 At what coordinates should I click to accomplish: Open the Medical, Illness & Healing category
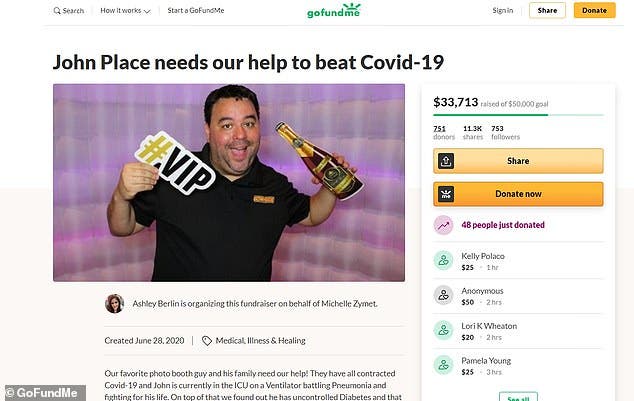click(260, 341)
